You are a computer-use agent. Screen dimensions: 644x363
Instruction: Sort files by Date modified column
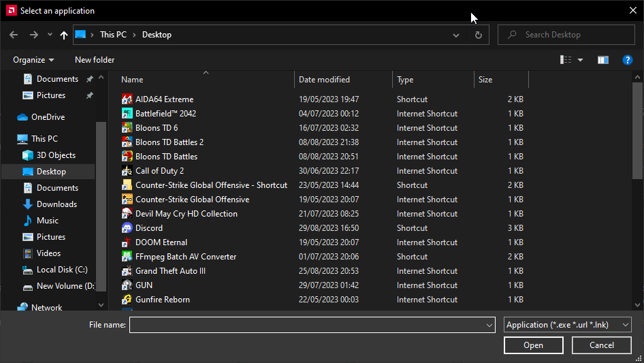pyautogui.click(x=325, y=80)
